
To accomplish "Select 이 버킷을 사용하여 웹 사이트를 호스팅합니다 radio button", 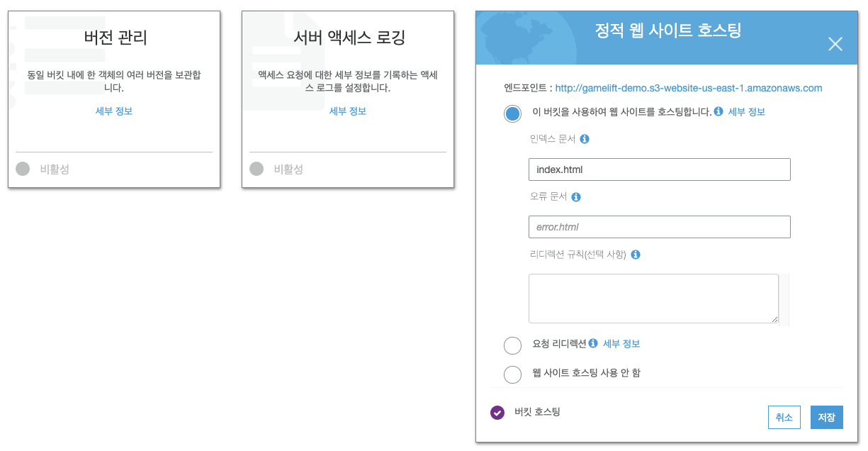I will tap(512, 113).
